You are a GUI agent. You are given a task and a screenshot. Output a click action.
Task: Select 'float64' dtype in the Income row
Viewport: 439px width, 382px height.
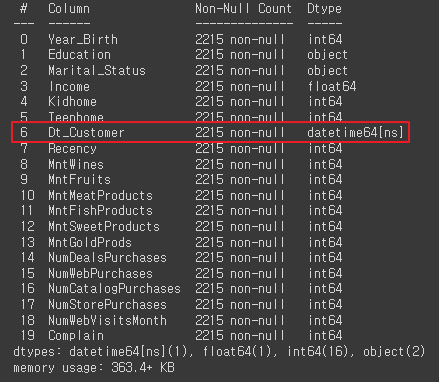coord(332,87)
